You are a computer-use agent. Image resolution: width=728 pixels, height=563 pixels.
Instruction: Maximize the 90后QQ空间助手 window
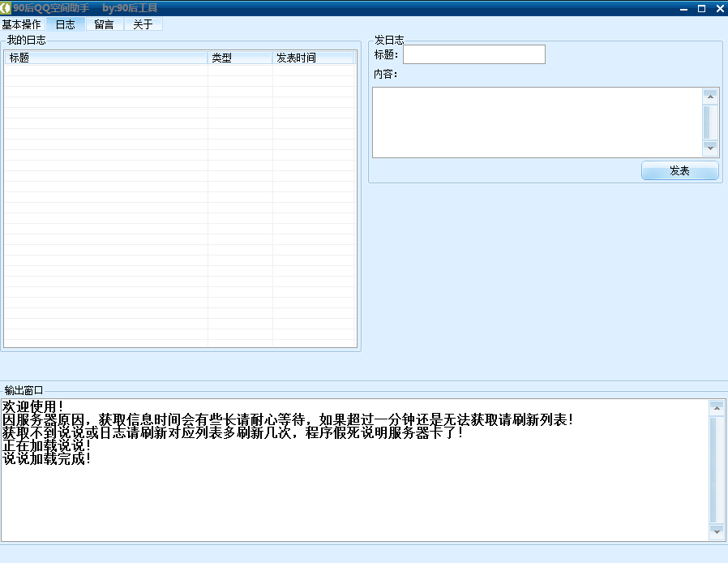coord(701,8)
